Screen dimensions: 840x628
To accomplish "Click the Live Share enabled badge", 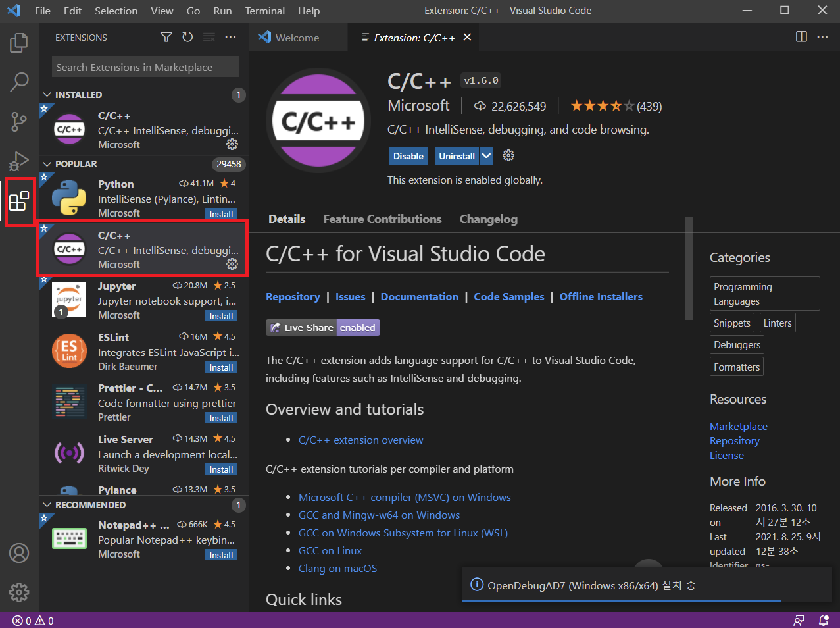I will coord(323,328).
